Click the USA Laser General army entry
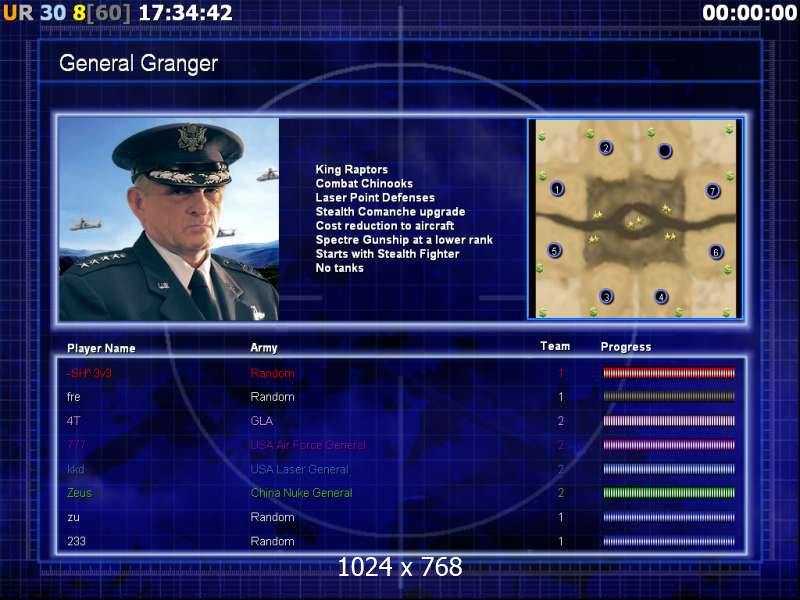 click(x=299, y=469)
